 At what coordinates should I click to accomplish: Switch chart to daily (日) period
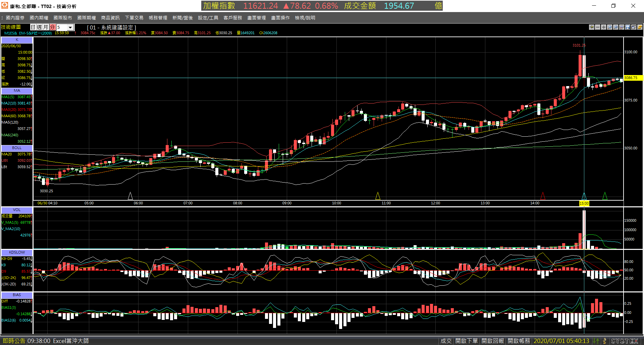33,27
